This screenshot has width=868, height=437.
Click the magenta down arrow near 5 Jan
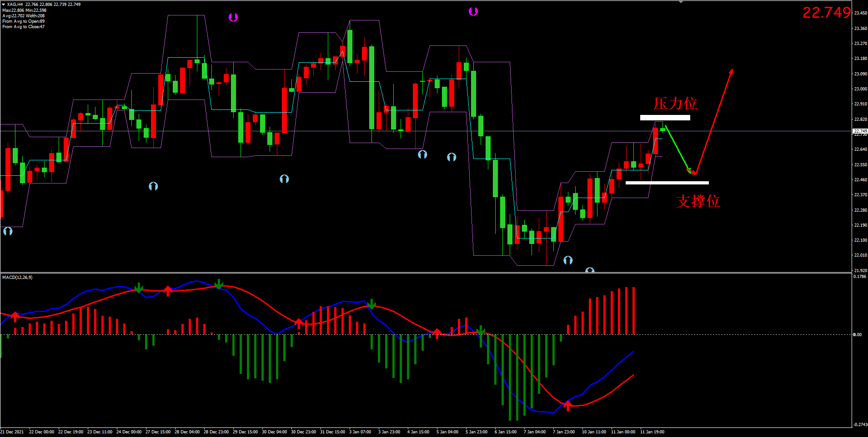(473, 11)
